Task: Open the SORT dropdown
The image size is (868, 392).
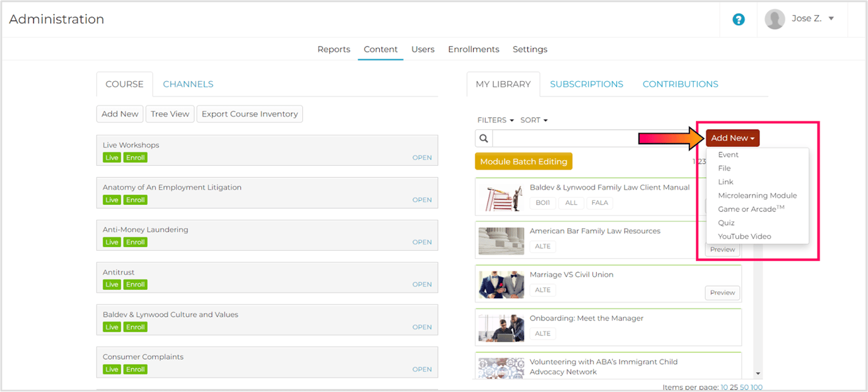Action: (x=534, y=120)
